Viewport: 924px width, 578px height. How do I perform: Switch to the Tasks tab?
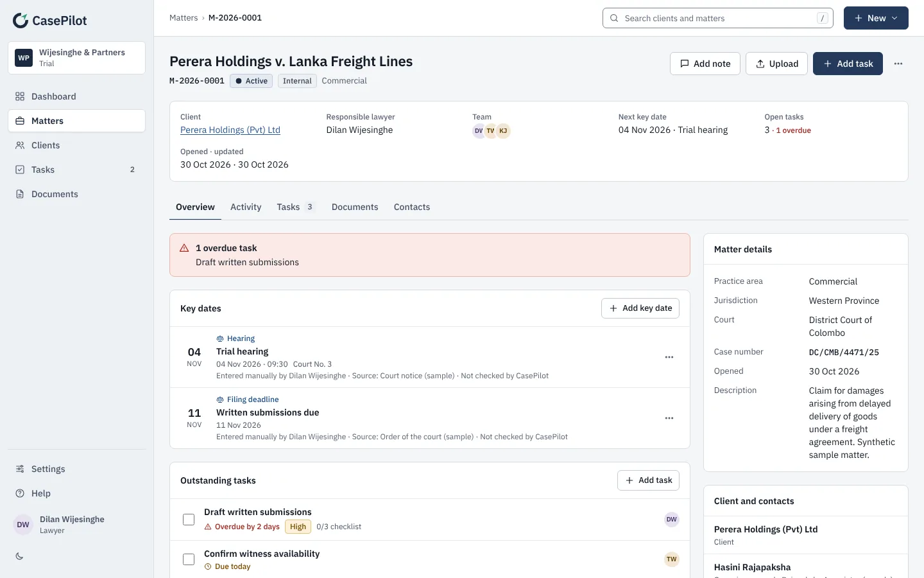(x=296, y=207)
